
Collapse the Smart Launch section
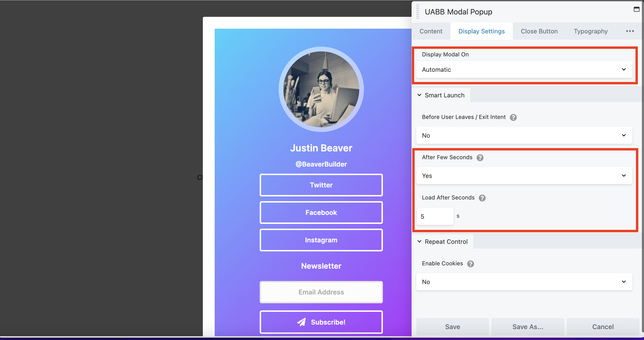[441, 95]
